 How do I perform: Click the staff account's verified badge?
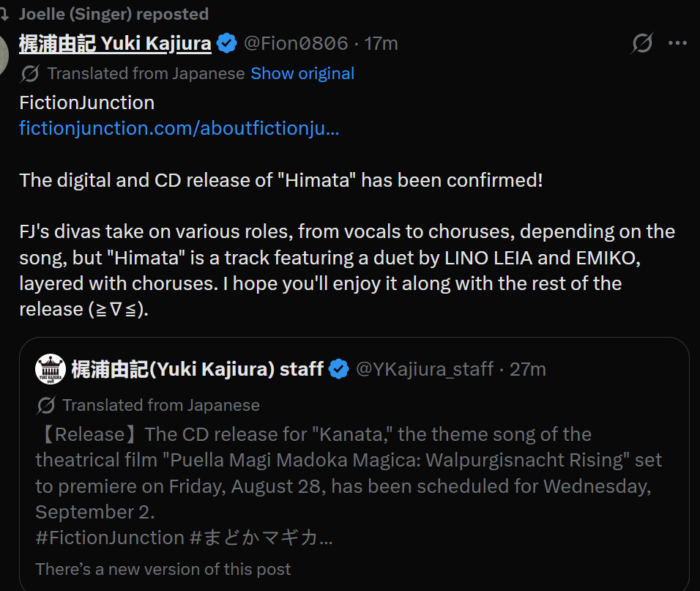tap(339, 369)
